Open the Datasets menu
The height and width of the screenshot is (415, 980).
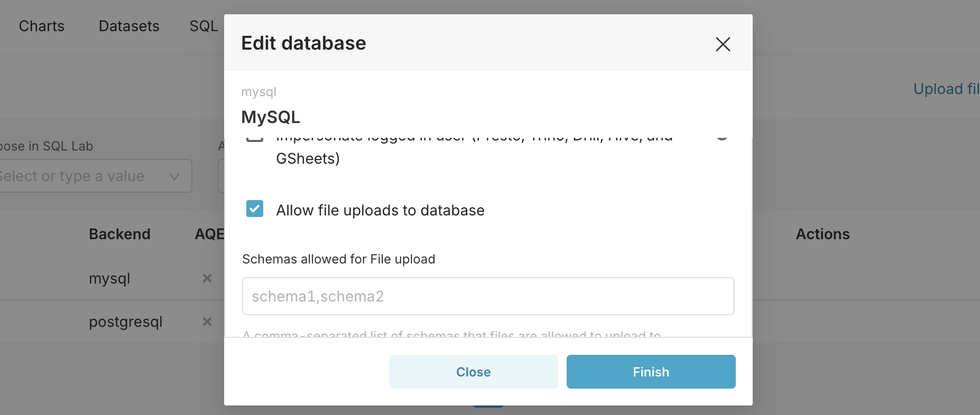tap(129, 26)
